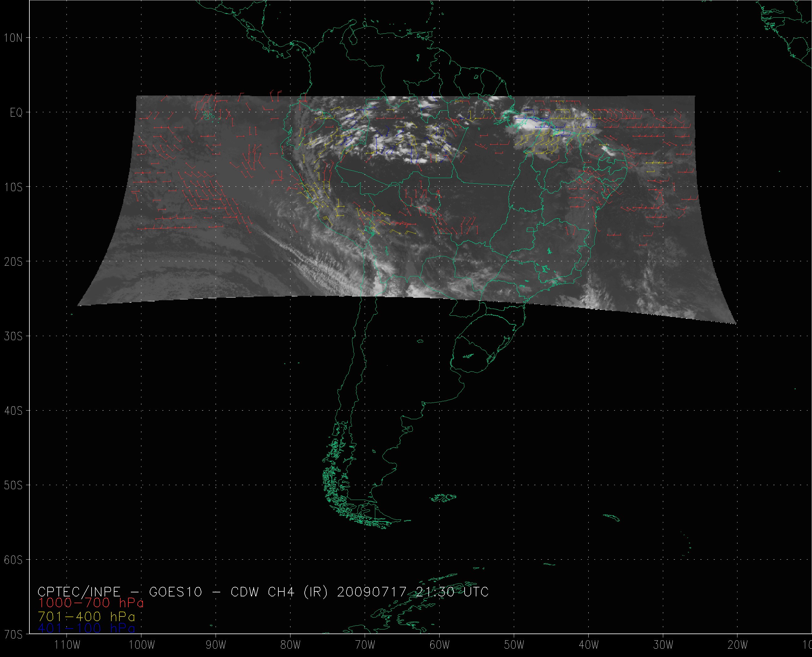Select the 30S latitude axis label
This screenshot has height=657, width=812.
(x=13, y=336)
